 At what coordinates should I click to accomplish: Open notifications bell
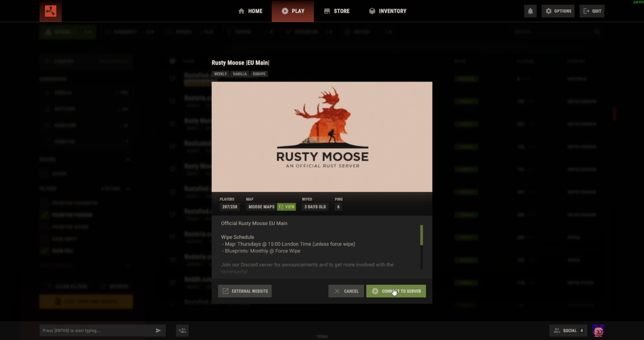[530, 11]
